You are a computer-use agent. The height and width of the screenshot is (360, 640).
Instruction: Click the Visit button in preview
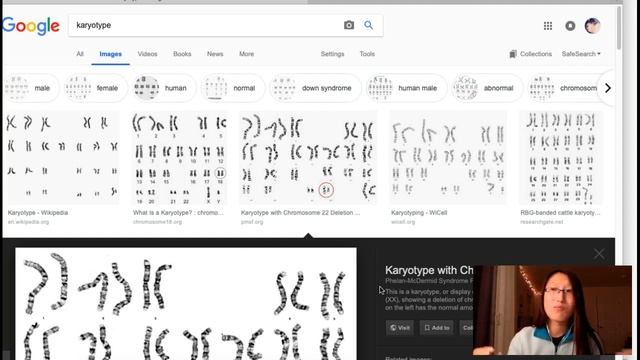click(400, 328)
